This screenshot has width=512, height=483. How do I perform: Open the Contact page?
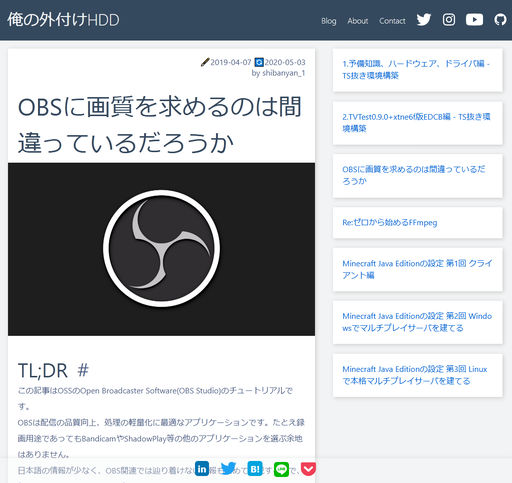pyautogui.click(x=392, y=21)
